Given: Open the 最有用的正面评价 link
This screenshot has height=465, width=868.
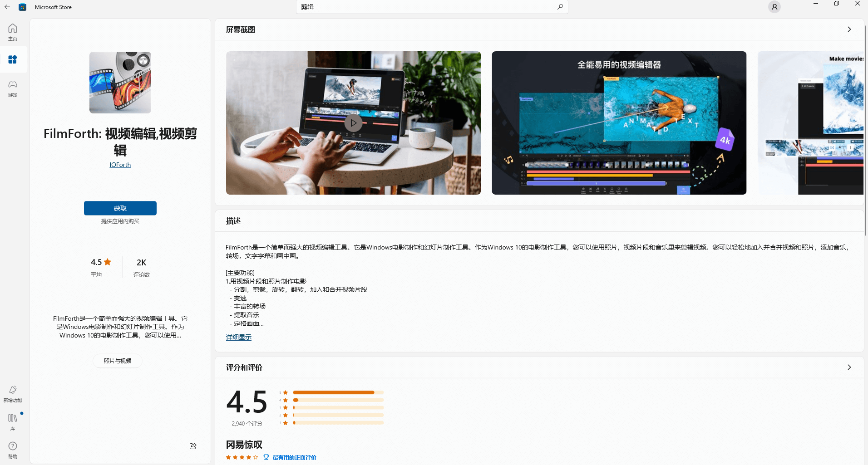Looking at the screenshot, I should click(x=294, y=457).
